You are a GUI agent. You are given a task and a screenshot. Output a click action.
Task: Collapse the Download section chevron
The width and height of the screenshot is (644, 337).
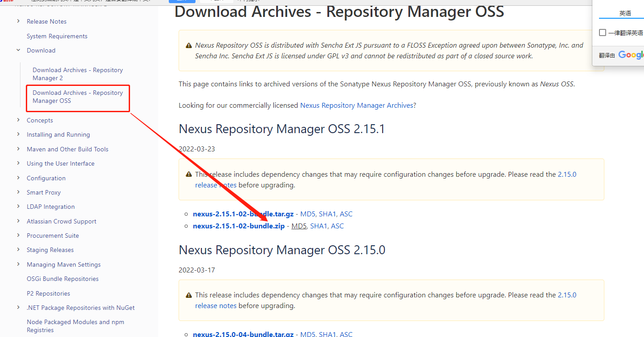point(18,50)
